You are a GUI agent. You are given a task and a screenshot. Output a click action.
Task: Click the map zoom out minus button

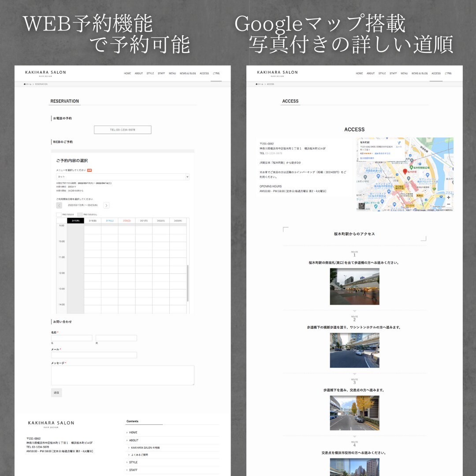448,204
